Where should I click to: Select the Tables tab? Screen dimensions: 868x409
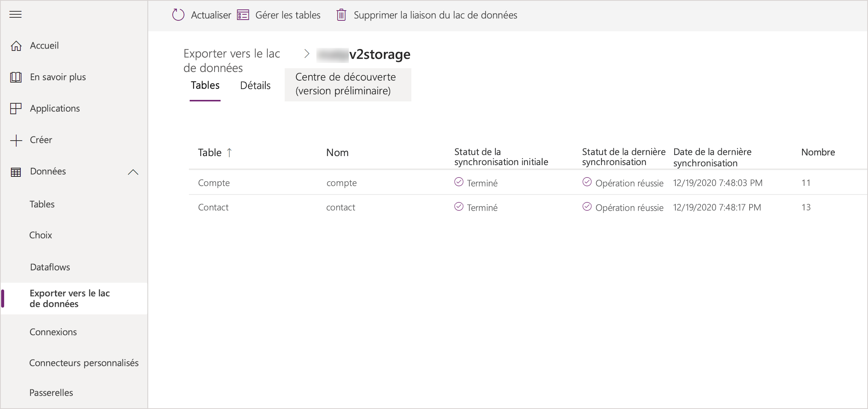pos(205,85)
